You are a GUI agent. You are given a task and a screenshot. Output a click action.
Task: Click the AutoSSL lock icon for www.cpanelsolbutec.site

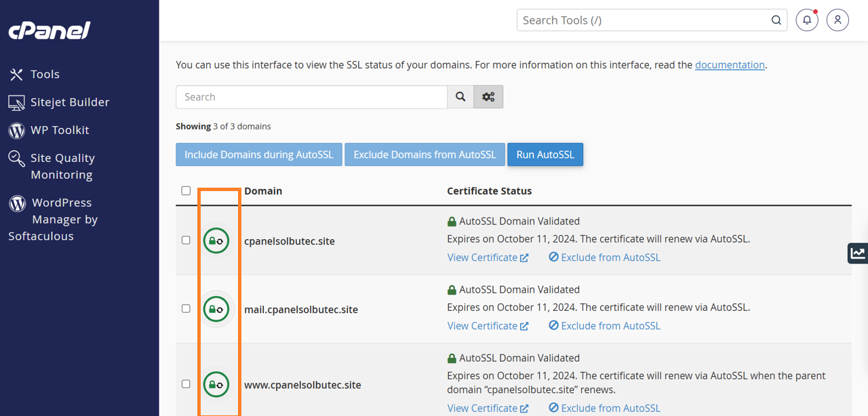[216, 384]
